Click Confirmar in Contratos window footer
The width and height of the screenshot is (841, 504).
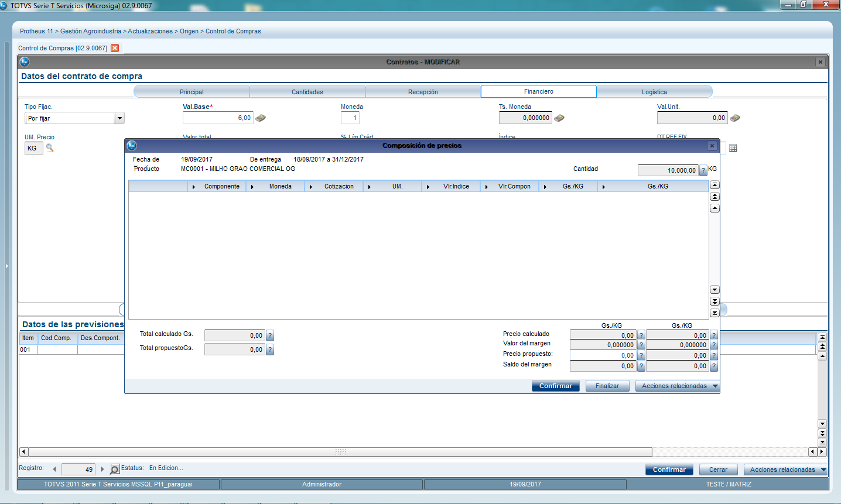669,469
